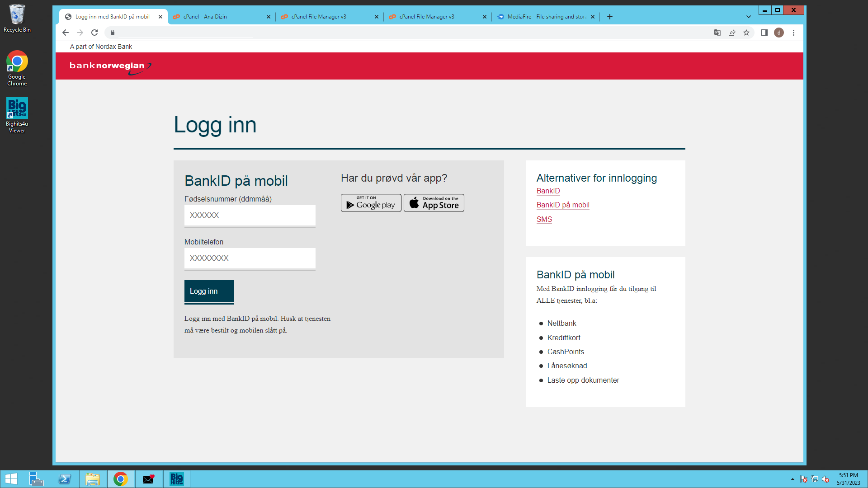Open the translate page icon
868x488 pixels.
pos(717,33)
